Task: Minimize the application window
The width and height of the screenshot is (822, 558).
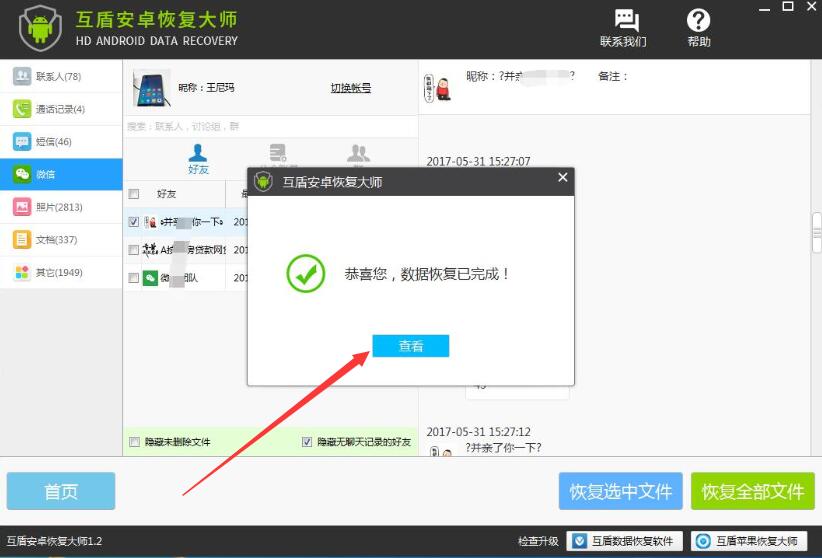Action: [x=764, y=7]
